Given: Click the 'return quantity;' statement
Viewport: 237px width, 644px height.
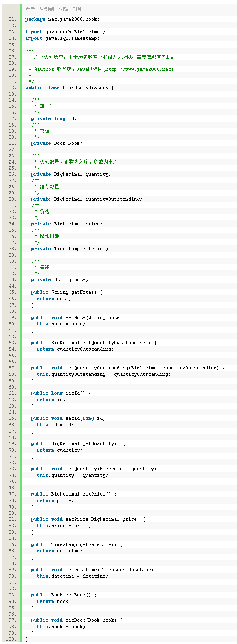Looking at the screenshot, I should click(x=59, y=450).
